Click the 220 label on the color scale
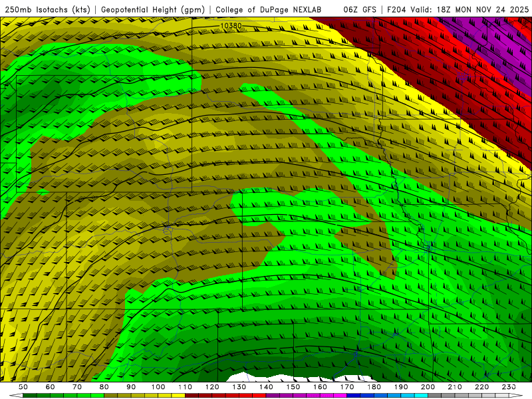 [481, 387]
